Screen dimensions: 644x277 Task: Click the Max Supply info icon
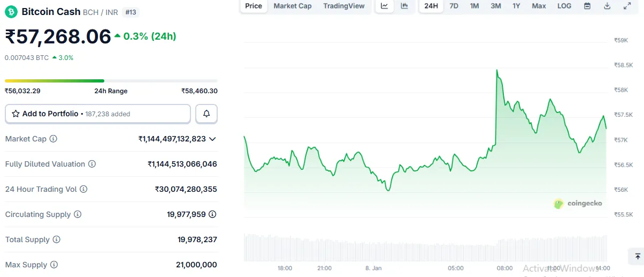[54, 265]
